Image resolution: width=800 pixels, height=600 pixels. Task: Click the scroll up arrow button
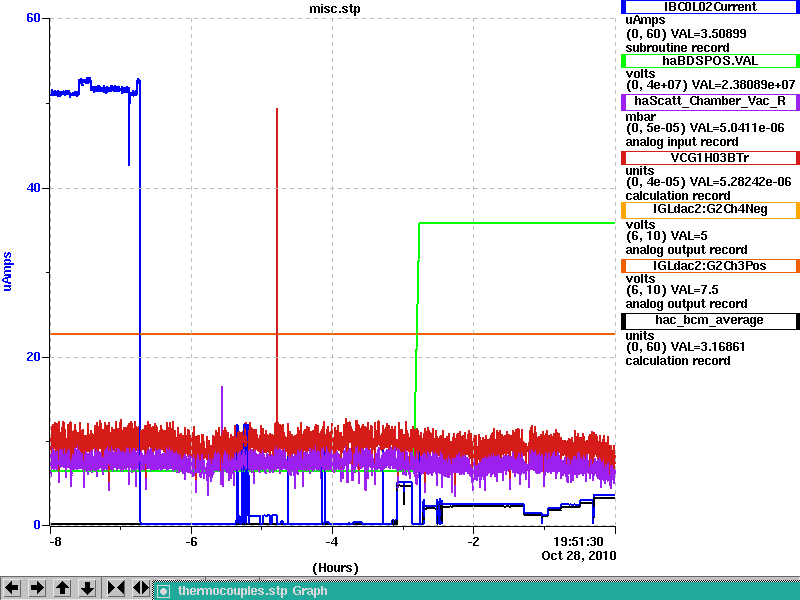tap(63, 588)
